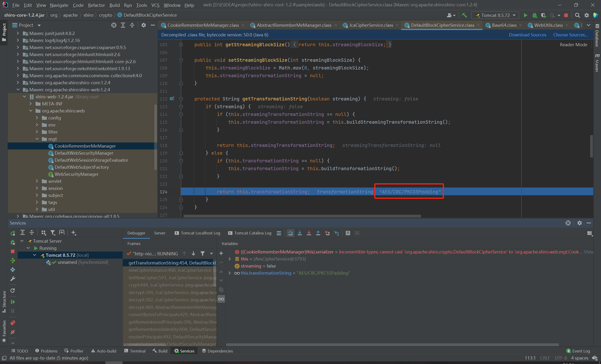Select the newCipherInstance:406 stack frame
601x364 pixels.
point(170,270)
